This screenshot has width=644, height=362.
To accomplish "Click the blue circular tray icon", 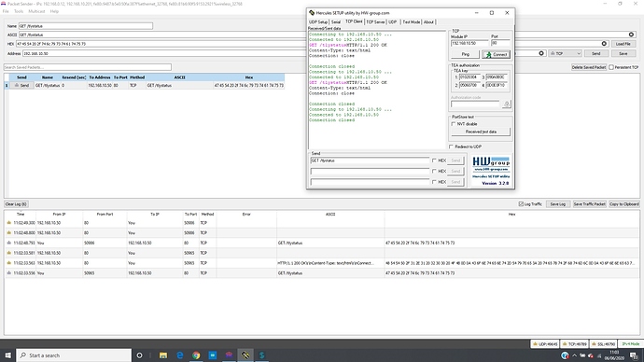I will pos(565,355).
